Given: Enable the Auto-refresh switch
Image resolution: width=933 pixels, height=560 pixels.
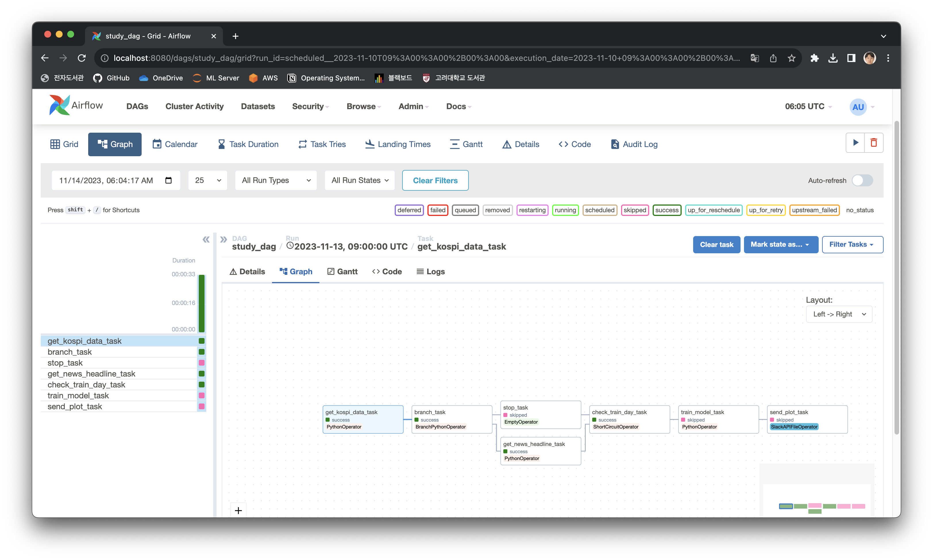Looking at the screenshot, I should click(862, 180).
